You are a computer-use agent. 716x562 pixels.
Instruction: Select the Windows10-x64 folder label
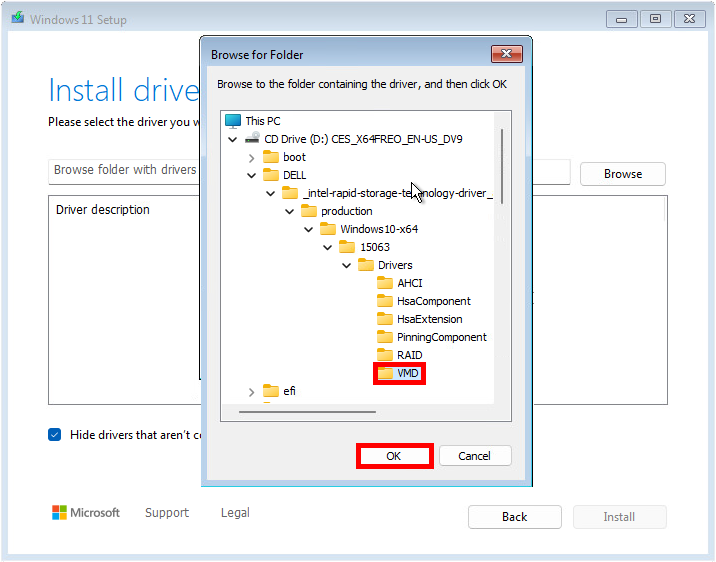pos(379,229)
